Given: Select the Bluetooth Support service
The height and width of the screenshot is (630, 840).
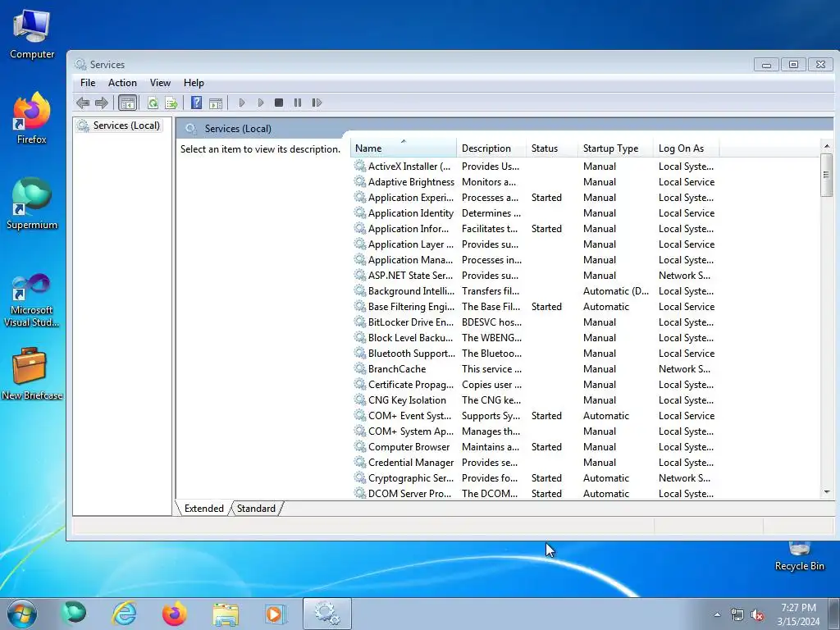Looking at the screenshot, I should [x=533, y=354].
